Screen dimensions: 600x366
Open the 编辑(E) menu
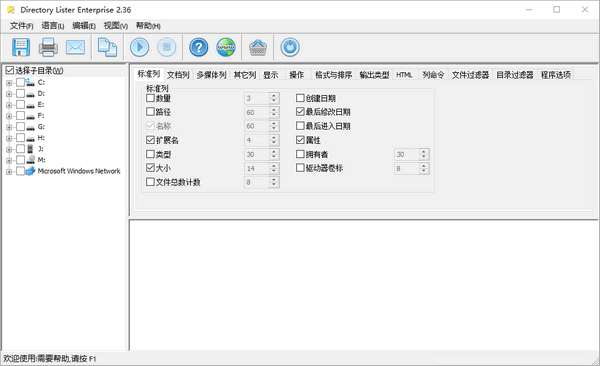[x=84, y=26]
